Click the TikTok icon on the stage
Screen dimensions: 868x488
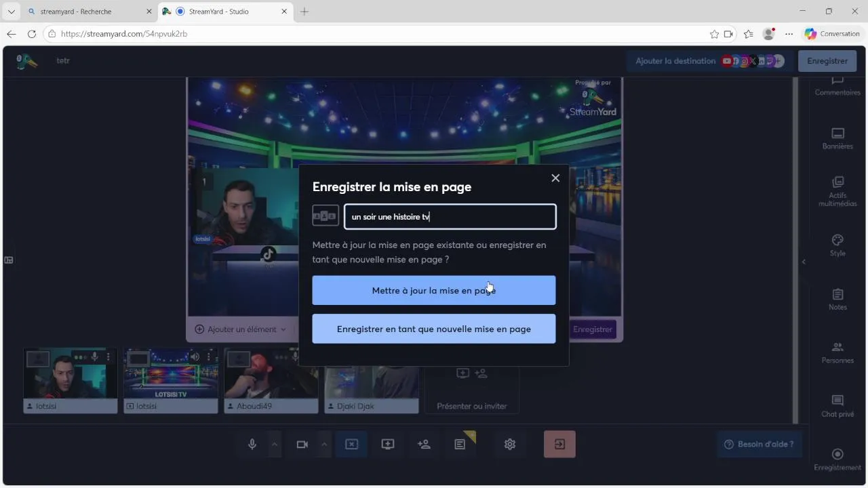click(269, 254)
